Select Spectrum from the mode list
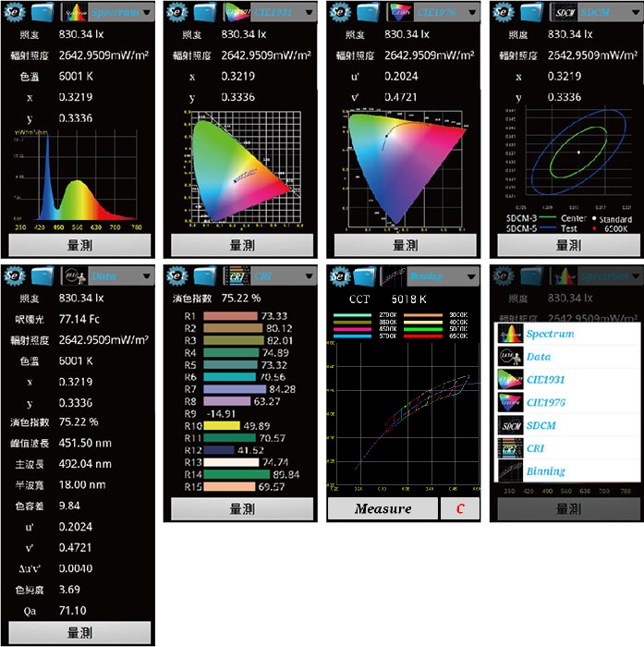This screenshot has width=644, height=647. point(567,334)
